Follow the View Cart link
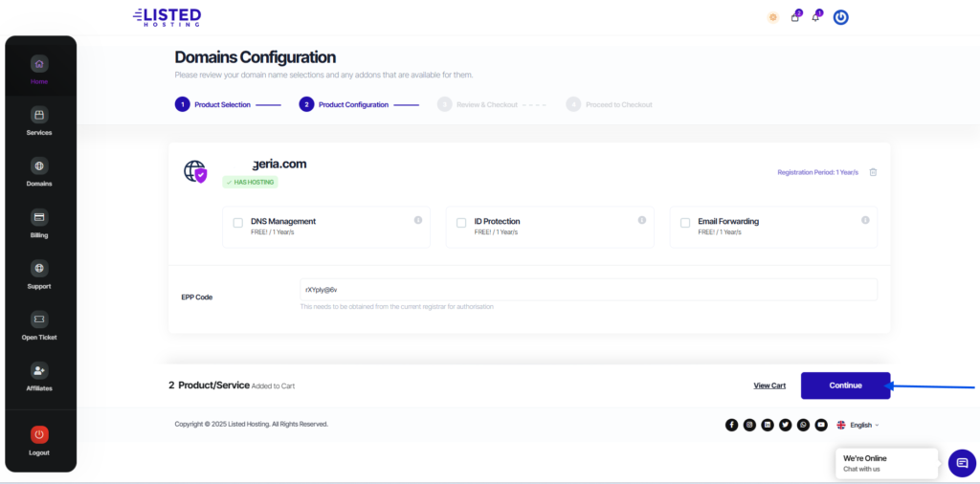This screenshot has width=980, height=484. pyautogui.click(x=769, y=385)
